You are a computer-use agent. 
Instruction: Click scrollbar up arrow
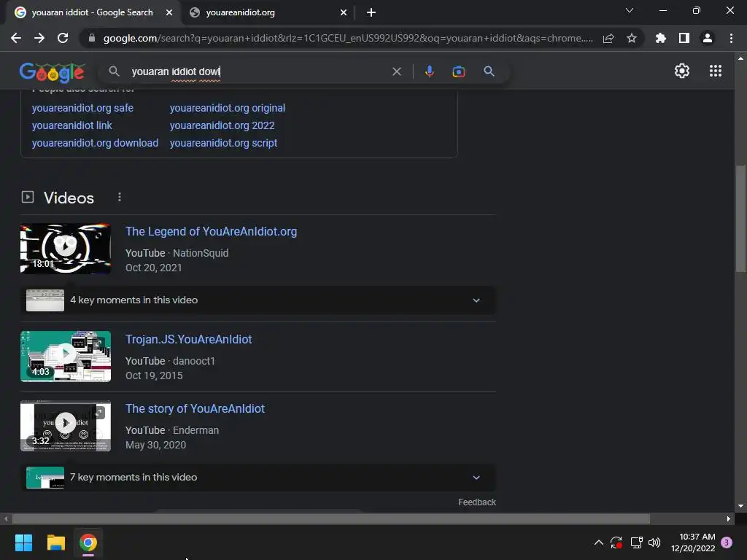click(x=740, y=58)
